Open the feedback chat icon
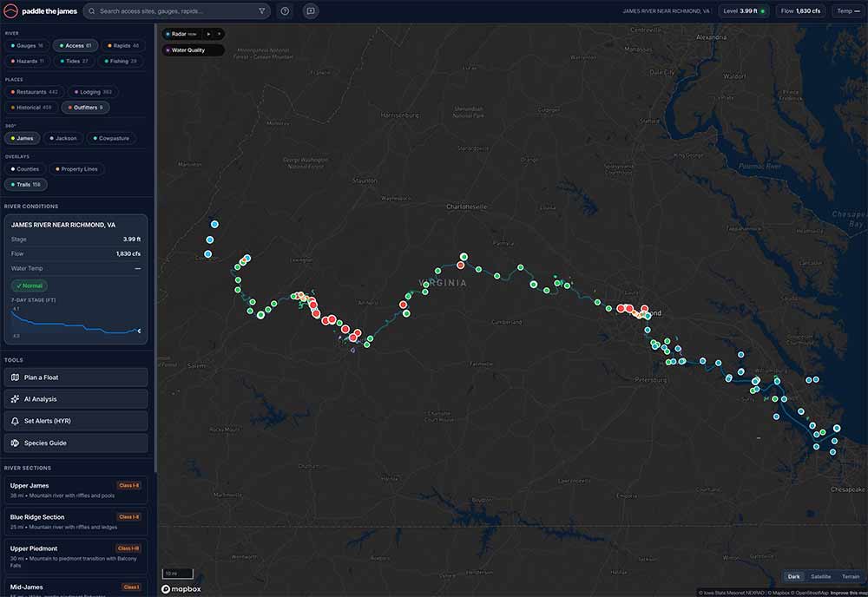 pyautogui.click(x=310, y=11)
